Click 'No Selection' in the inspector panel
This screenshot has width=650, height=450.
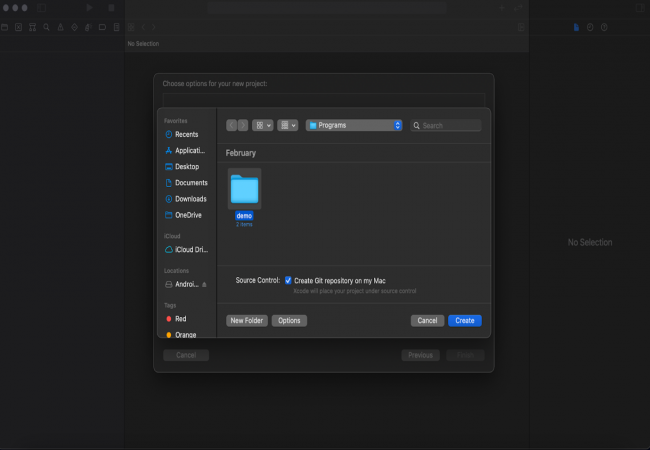point(590,242)
